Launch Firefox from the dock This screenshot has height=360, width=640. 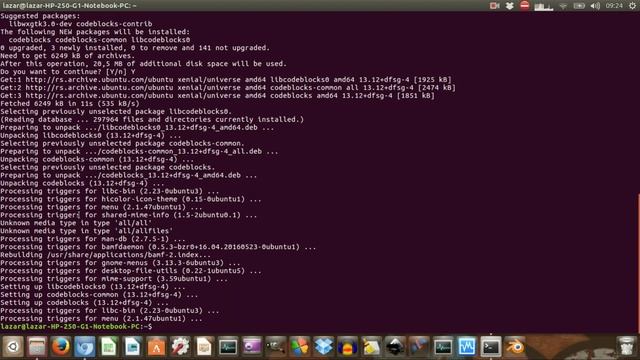[61, 347]
